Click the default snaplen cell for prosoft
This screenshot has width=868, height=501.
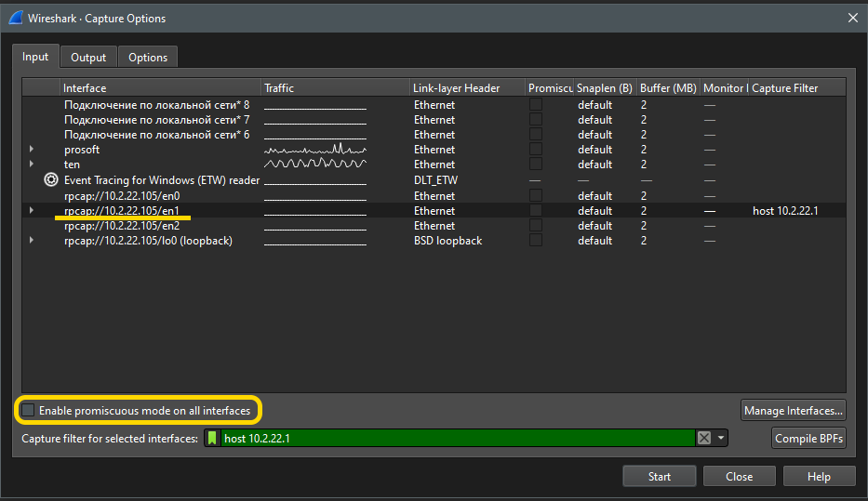595,150
